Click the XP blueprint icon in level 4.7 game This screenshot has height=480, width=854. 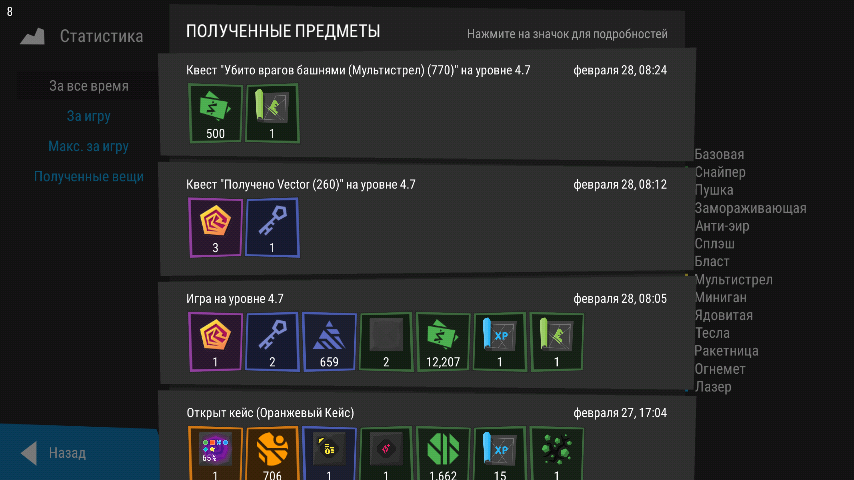click(499, 342)
